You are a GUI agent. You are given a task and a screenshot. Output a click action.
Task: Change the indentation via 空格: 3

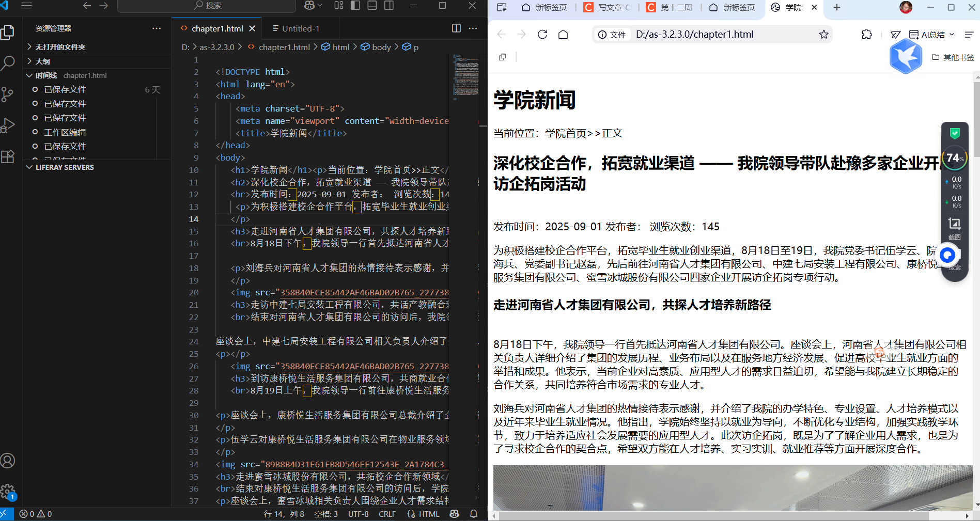pos(326,514)
